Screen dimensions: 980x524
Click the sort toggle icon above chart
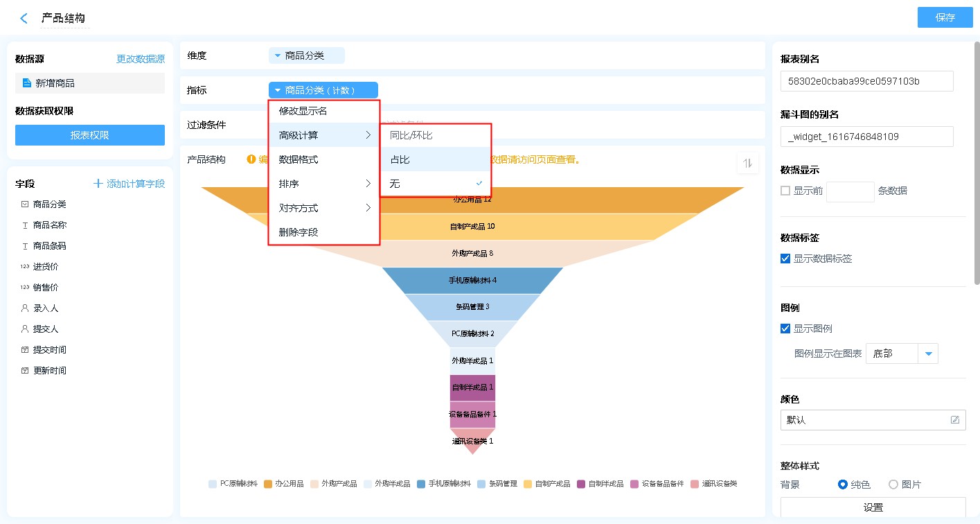click(747, 163)
